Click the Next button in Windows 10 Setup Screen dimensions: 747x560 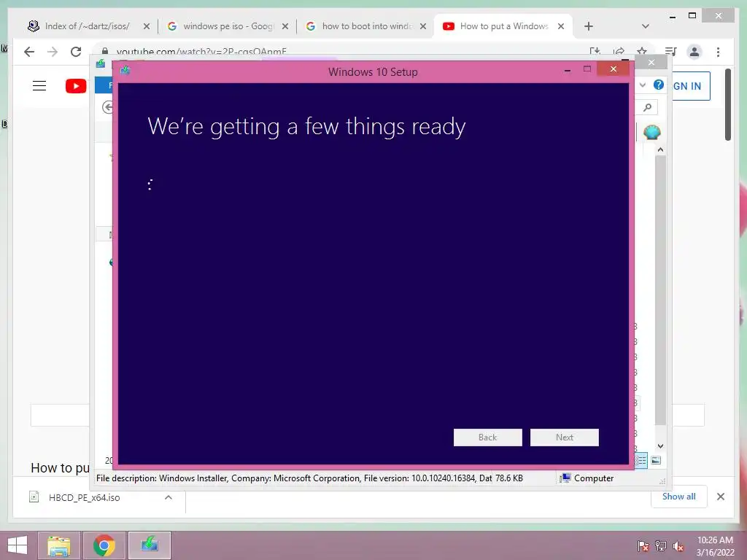coord(565,437)
